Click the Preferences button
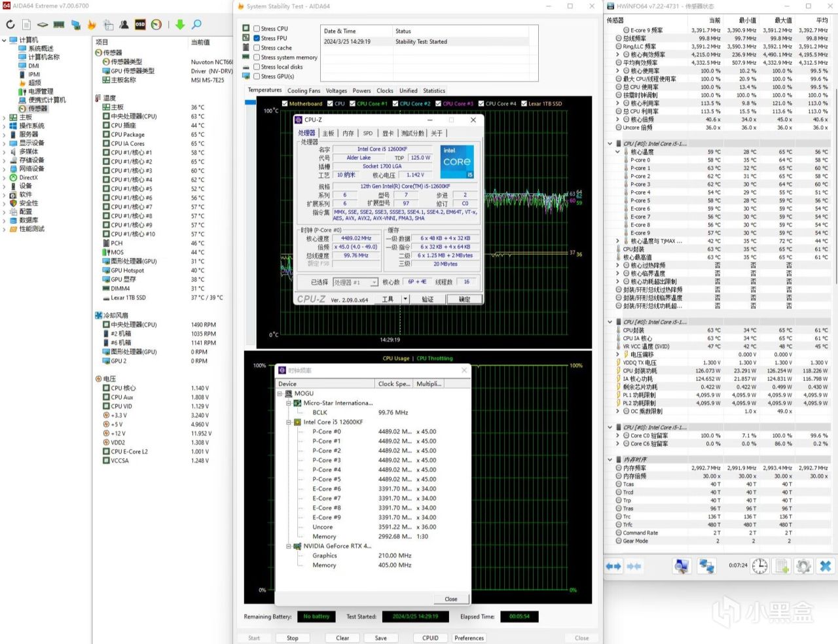The height and width of the screenshot is (644, 838). click(x=469, y=638)
